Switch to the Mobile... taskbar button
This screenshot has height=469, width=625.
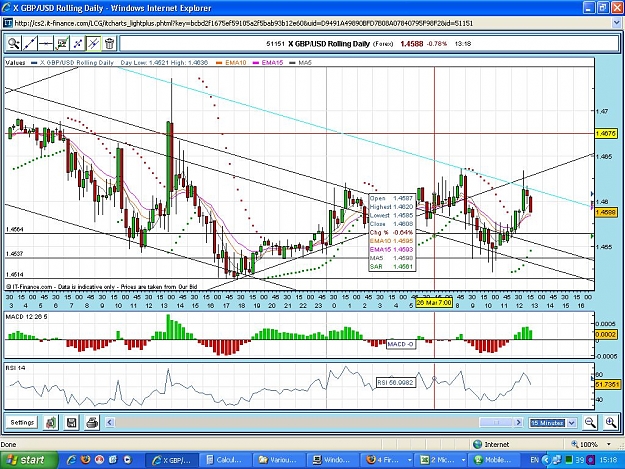tap(493, 460)
